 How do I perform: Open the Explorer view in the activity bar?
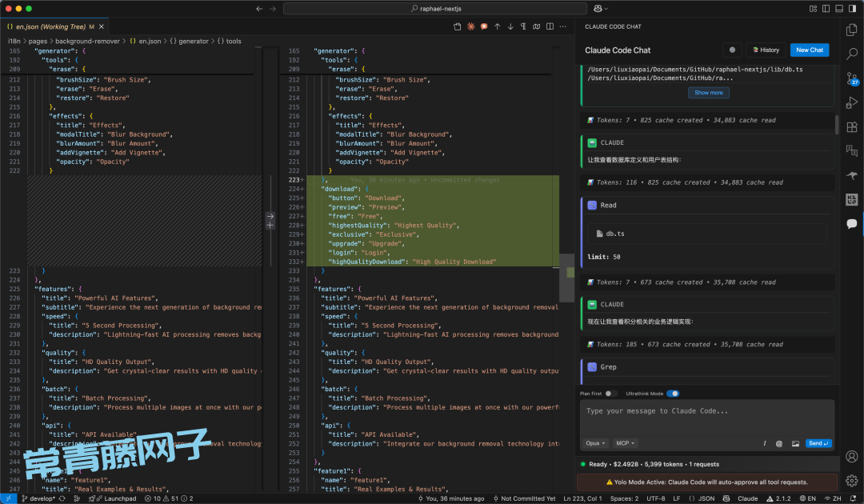point(851,30)
